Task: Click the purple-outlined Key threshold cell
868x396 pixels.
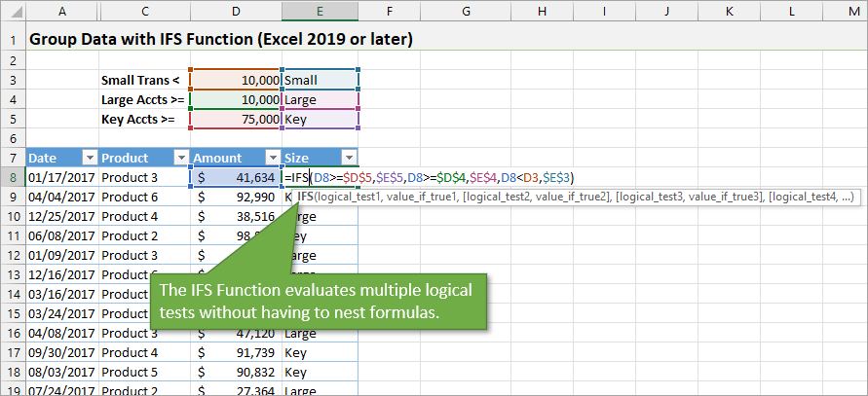Action: (x=320, y=119)
